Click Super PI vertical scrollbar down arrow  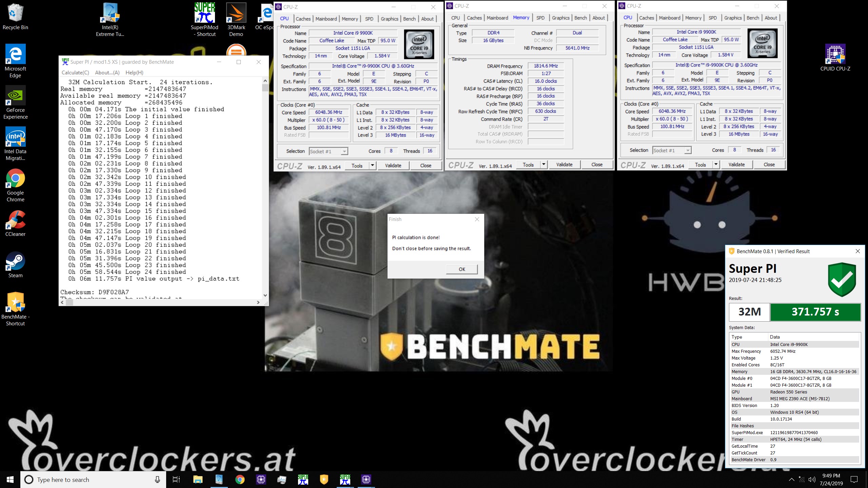(265, 296)
